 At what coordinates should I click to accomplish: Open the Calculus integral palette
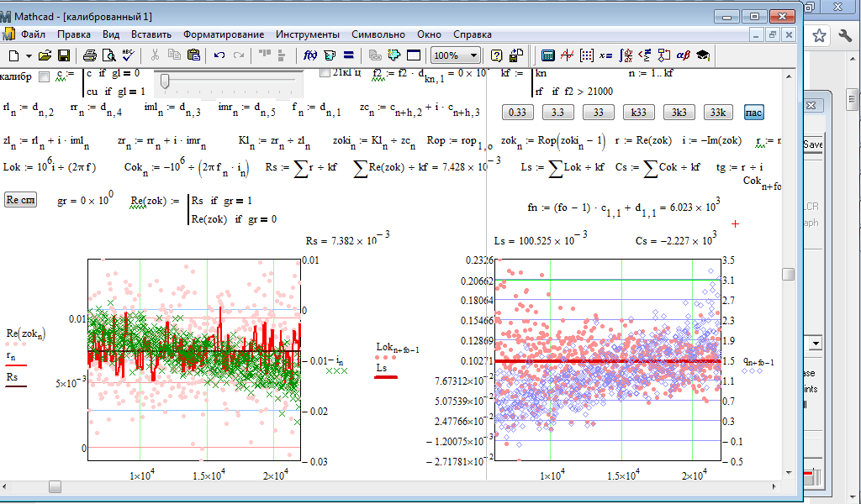tap(626, 55)
